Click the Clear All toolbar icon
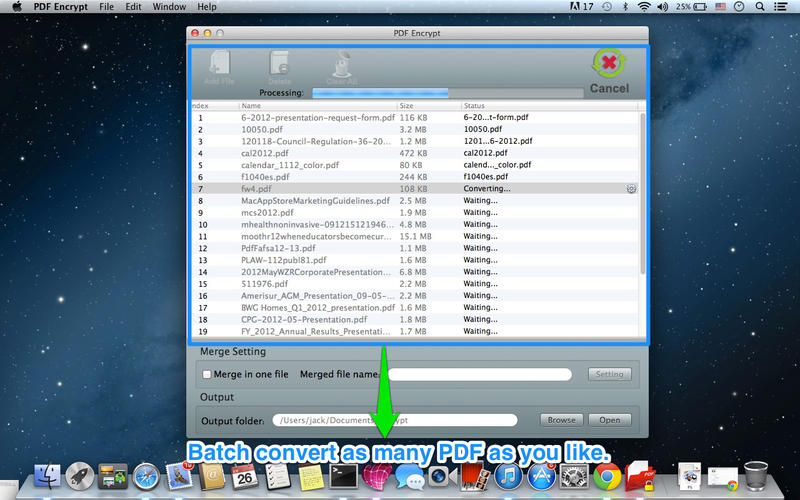Viewport: 800px width, 500px height. [342, 63]
